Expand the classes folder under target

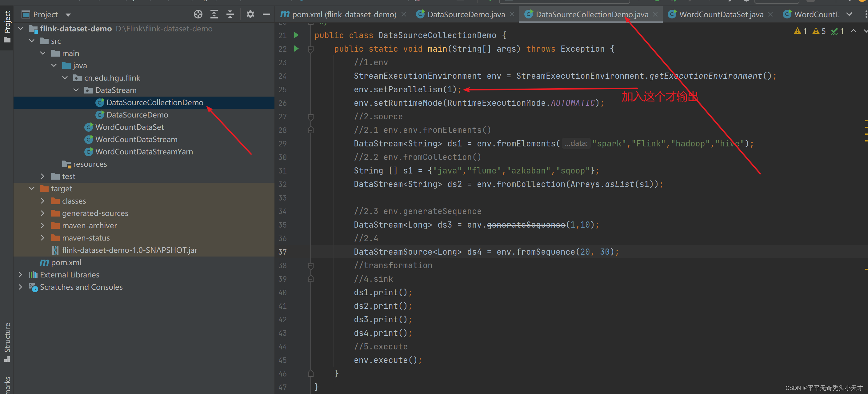pos(42,201)
